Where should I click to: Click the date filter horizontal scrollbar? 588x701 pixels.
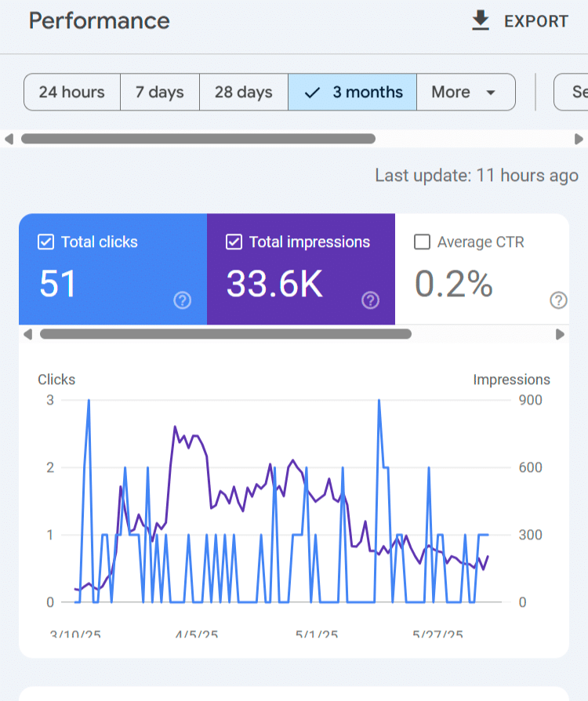pos(198,139)
